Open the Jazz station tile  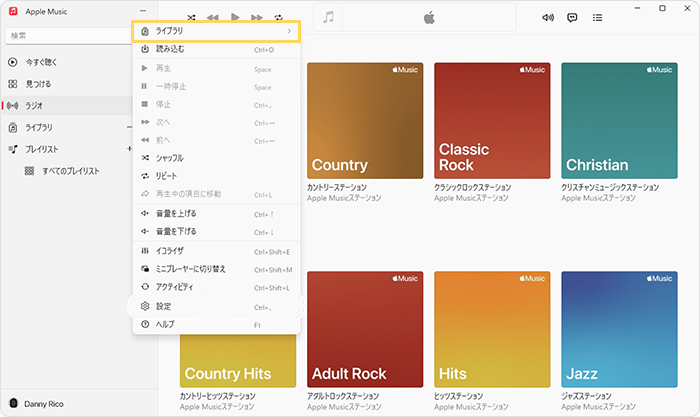619,329
